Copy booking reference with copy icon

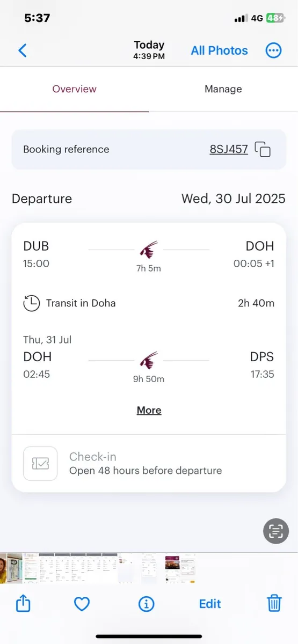pyautogui.click(x=263, y=150)
